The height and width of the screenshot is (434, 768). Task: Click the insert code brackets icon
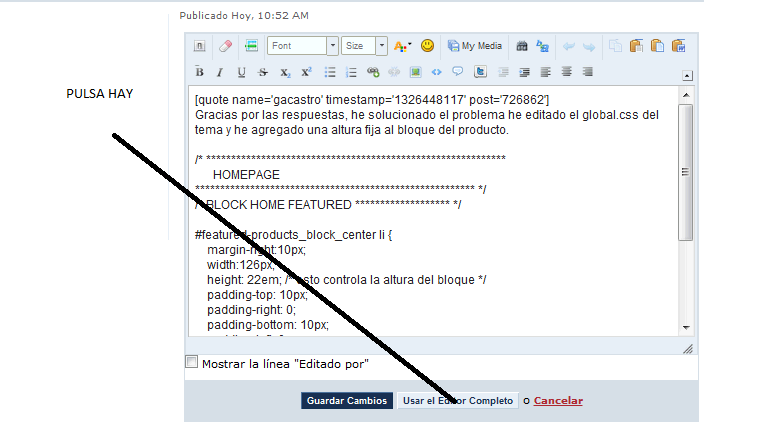click(436, 72)
